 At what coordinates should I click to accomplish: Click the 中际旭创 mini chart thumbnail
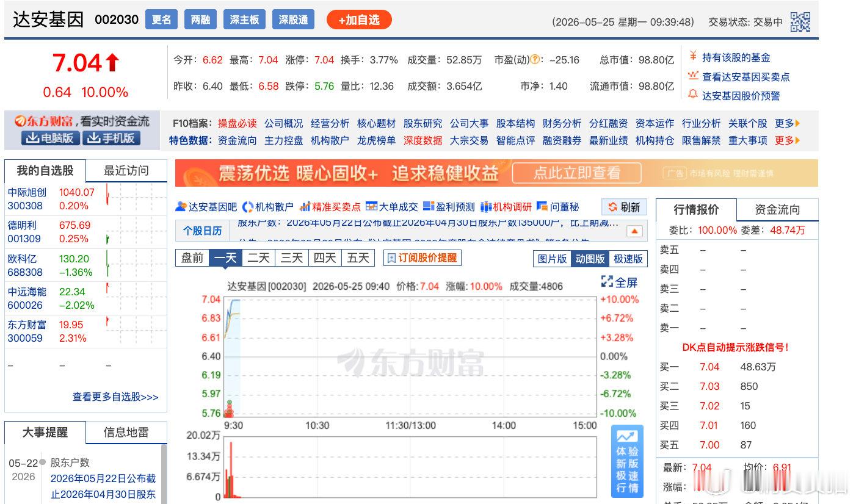135,198
